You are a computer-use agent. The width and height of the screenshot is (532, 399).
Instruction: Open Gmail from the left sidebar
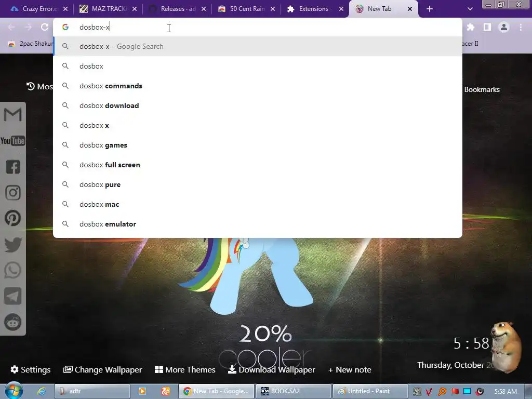(x=12, y=114)
